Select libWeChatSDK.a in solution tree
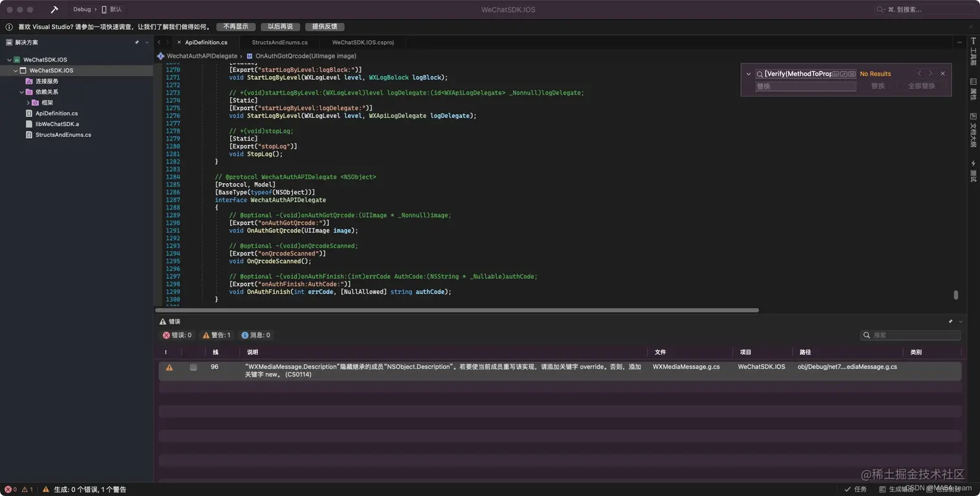 pos(57,124)
